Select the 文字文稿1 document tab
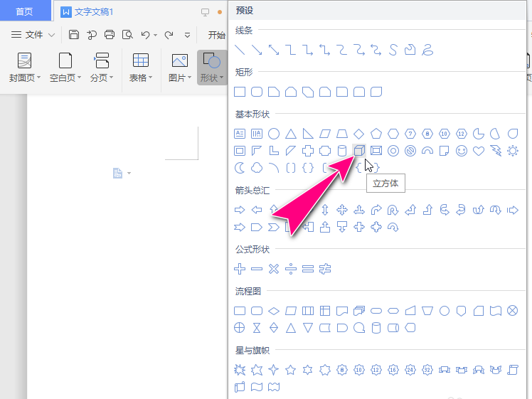Image resolution: width=532 pixels, height=399 pixels. tap(94, 12)
